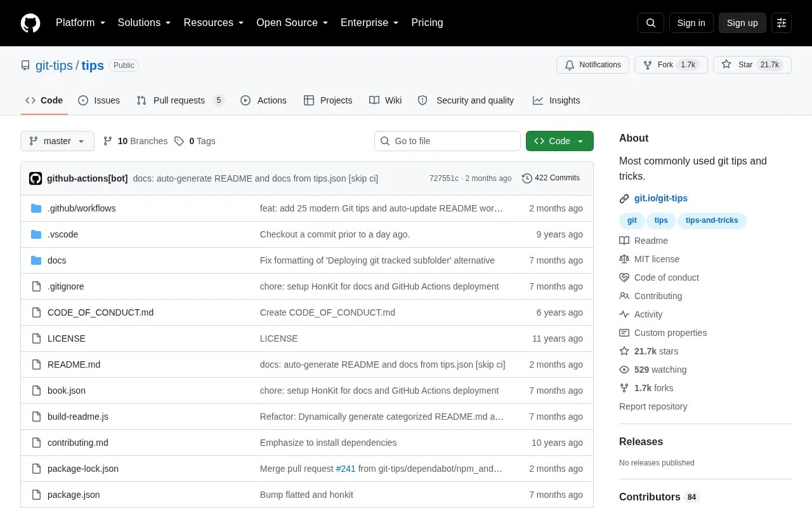
Task: Open the tips-and-tricks topic tag
Action: click(712, 220)
